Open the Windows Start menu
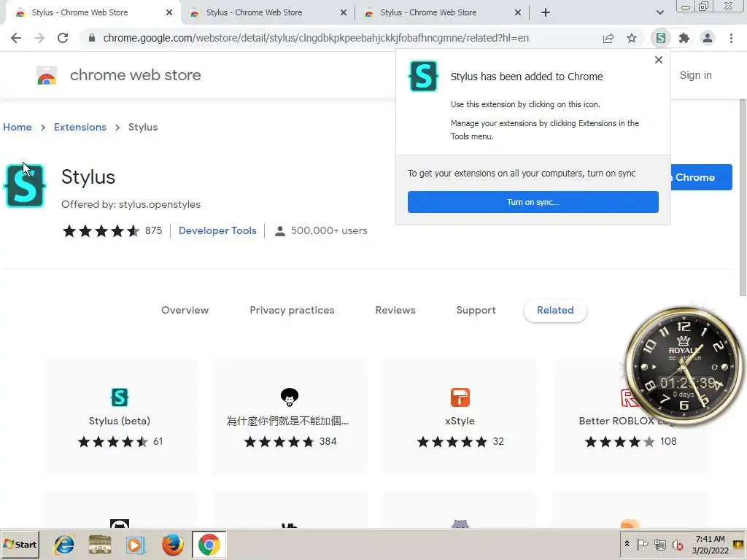Viewport: 747px width, 560px height. tap(20, 544)
